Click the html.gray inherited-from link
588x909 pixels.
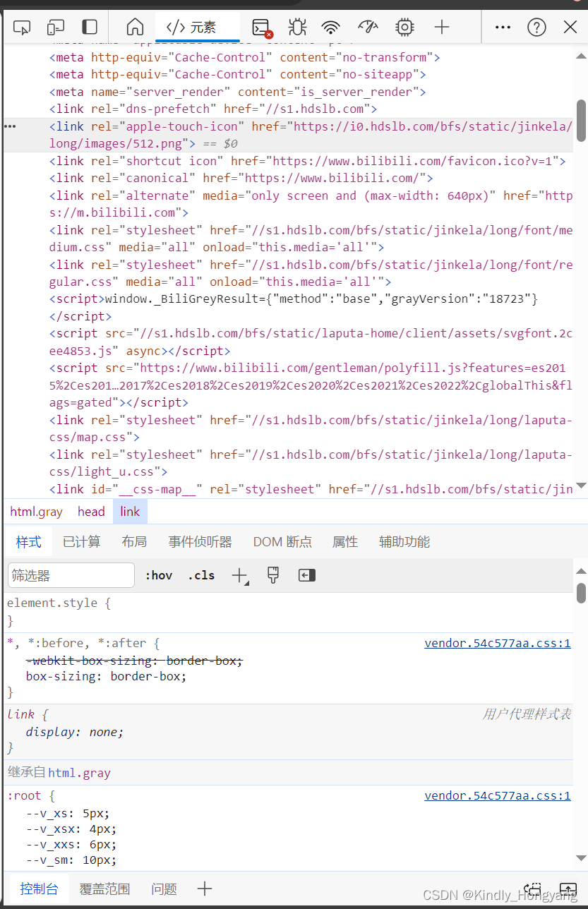click(x=79, y=773)
